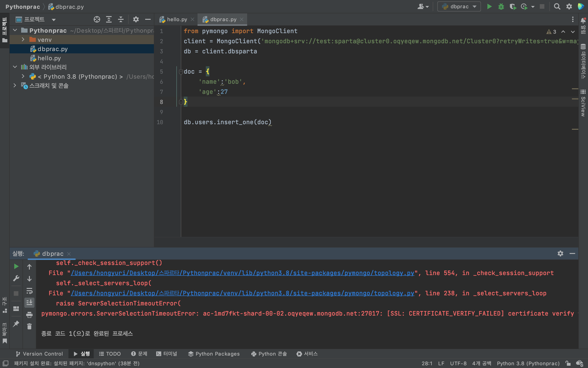Click the 4개 공백 indent setting

(x=482, y=363)
